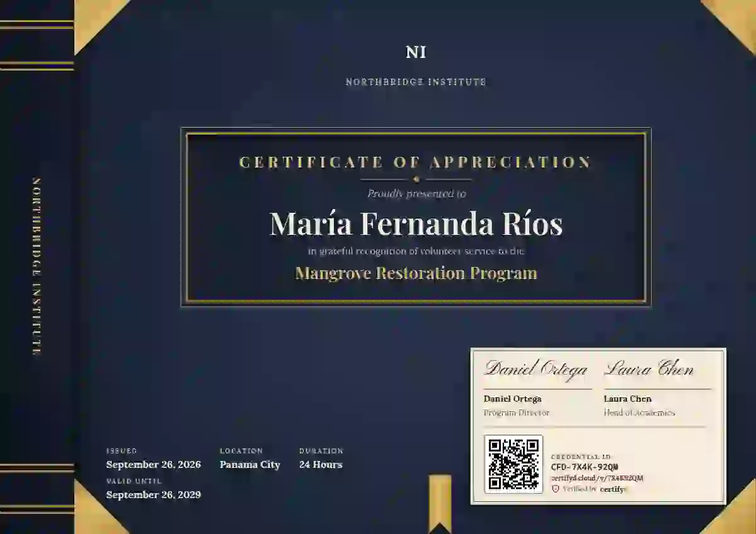Select the expiry date September 26, 2029
Image resolution: width=756 pixels, height=534 pixels.
(153, 495)
